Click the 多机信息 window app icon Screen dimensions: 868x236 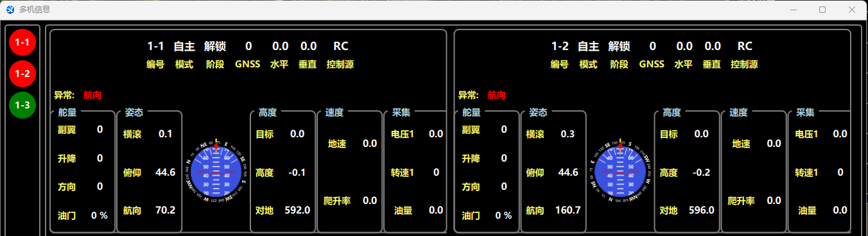point(10,10)
